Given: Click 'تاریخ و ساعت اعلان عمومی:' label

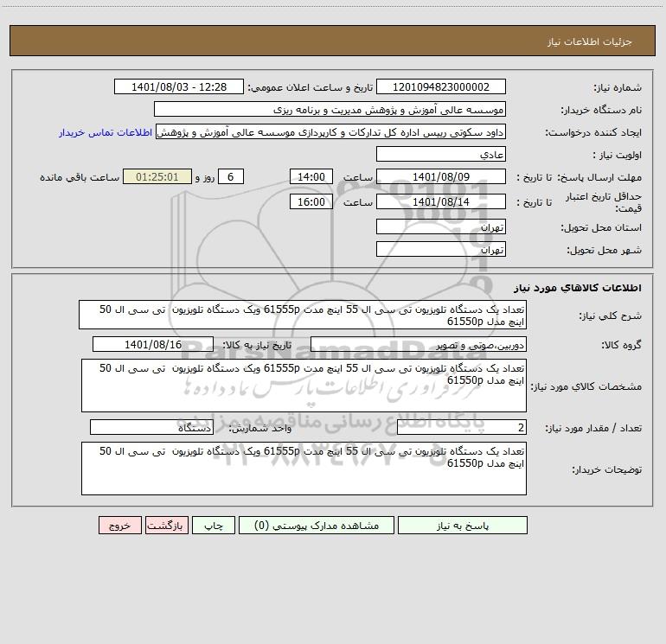Looking at the screenshot, I should click(x=310, y=87).
